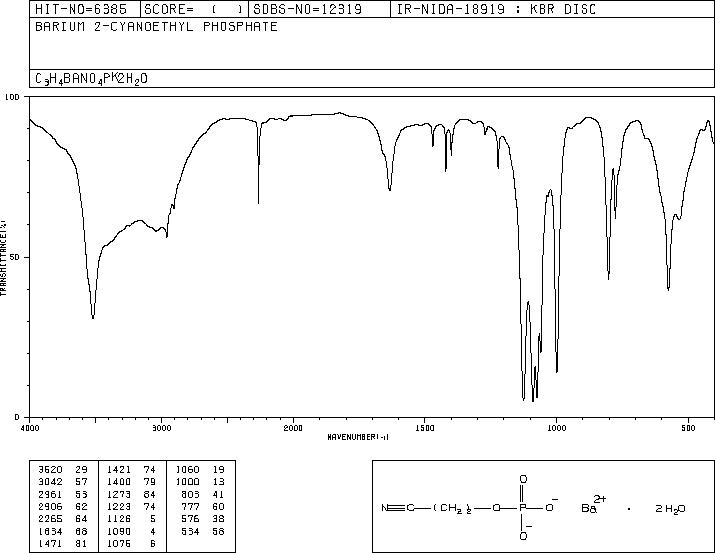Select peak table entry 1076
The height and width of the screenshot is (553, 715).
click(131, 544)
